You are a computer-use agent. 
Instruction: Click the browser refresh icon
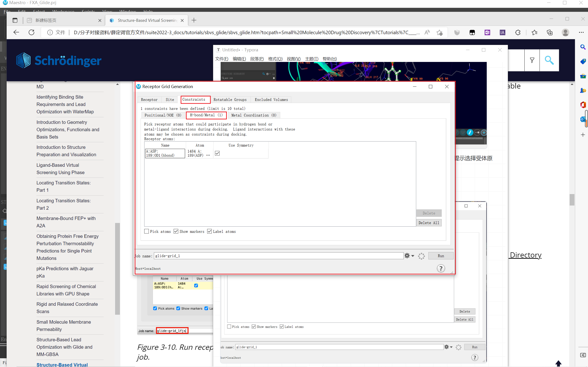click(x=32, y=32)
